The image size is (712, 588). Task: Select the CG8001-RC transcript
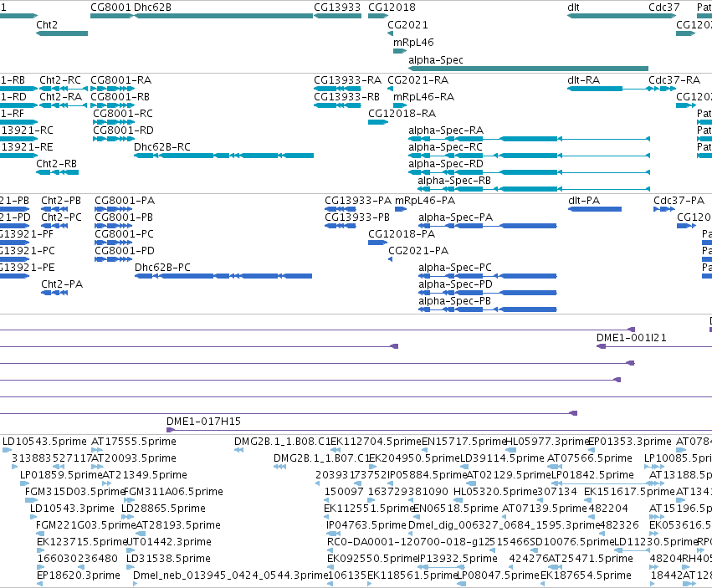pyautogui.click(x=114, y=122)
